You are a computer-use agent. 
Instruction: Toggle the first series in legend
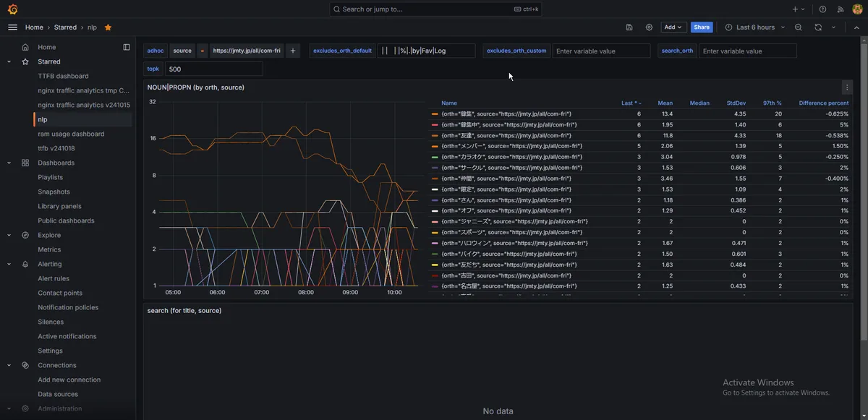click(506, 114)
